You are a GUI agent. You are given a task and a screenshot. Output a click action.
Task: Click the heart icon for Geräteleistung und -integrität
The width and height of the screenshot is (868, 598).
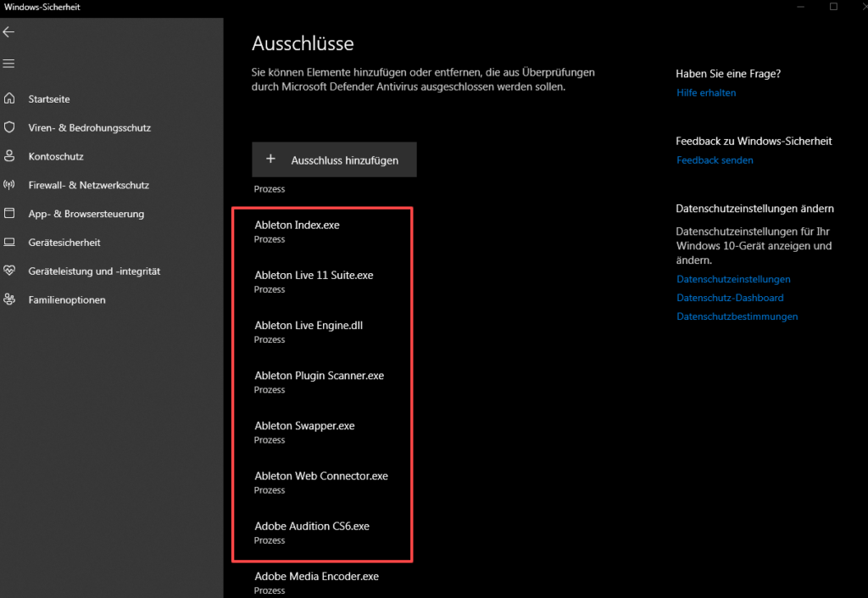[9, 271]
